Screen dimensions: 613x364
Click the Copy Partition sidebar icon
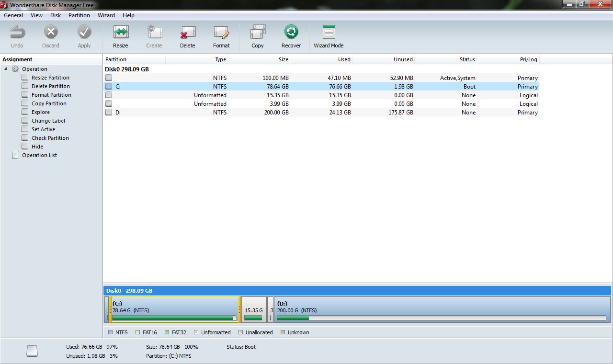pos(25,103)
